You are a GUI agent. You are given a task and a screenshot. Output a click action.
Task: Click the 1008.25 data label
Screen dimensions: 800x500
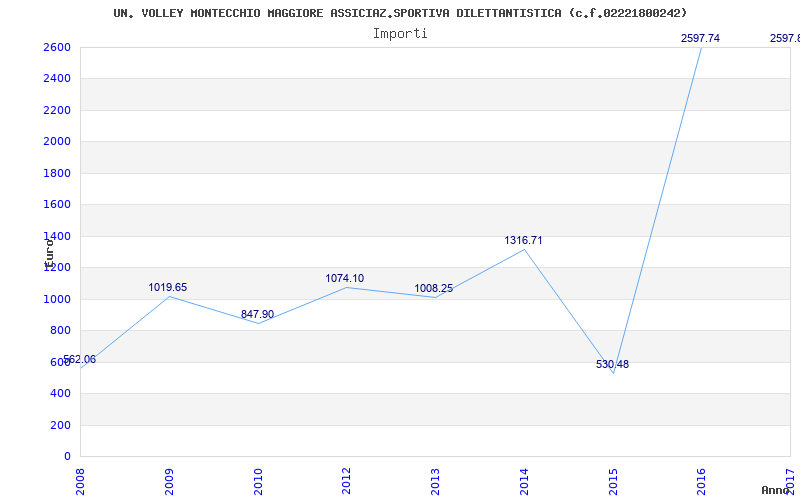point(433,289)
